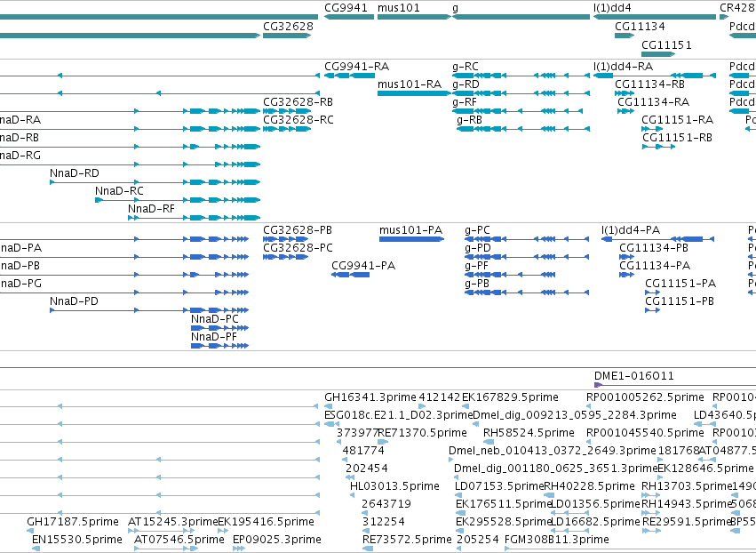Select the NnaD-RD transcript label
Screen dimensions: 756x553
[x=75, y=172]
